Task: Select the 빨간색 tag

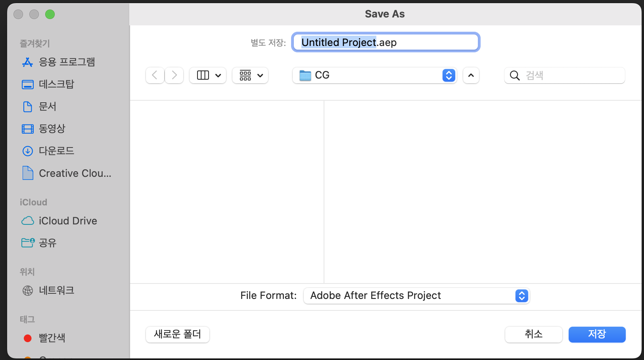Action: click(x=52, y=338)
